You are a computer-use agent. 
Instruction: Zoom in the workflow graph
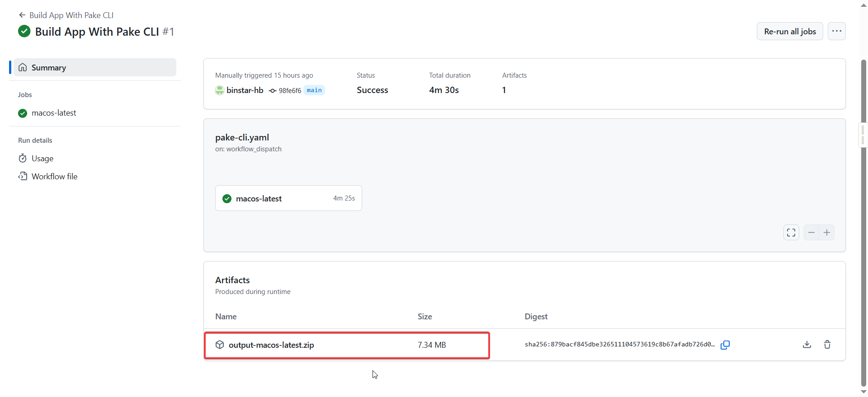point(827,233)
